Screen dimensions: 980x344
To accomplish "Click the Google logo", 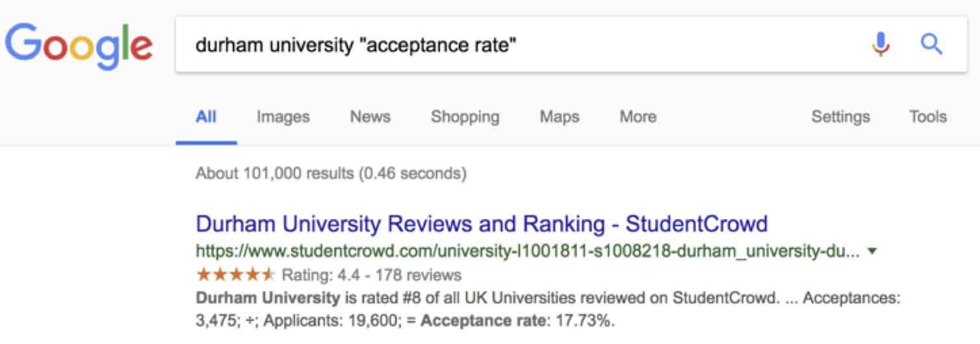I will [79, 46].
